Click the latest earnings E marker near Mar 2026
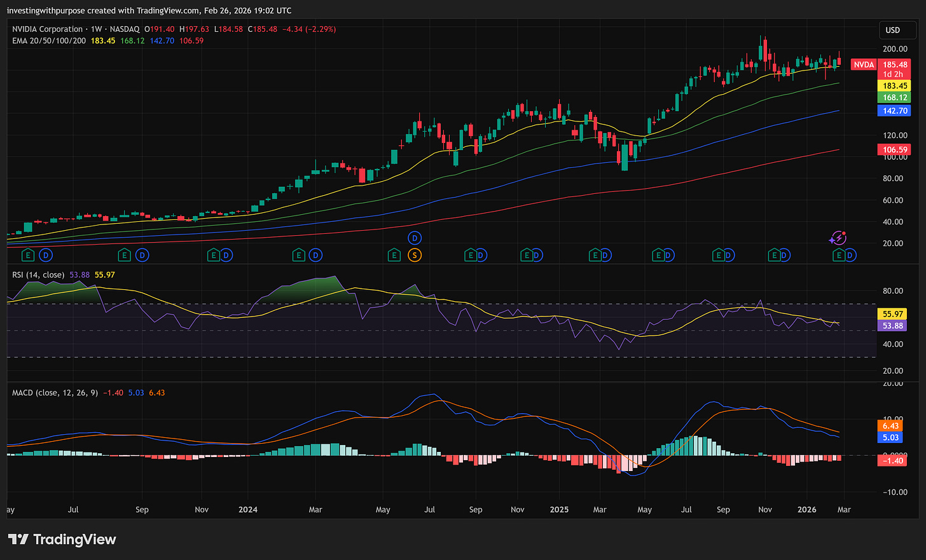 pos(839,255)
